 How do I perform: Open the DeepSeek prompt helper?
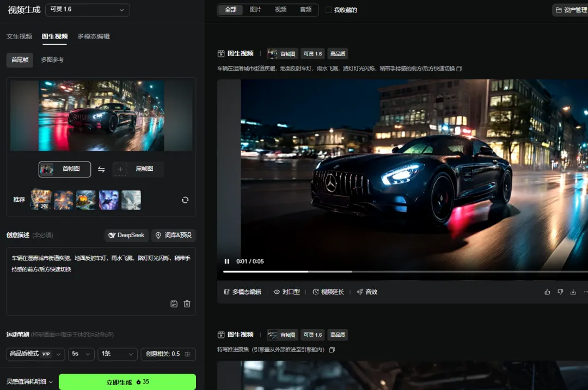pyautogui.click(x=126, y=235)
